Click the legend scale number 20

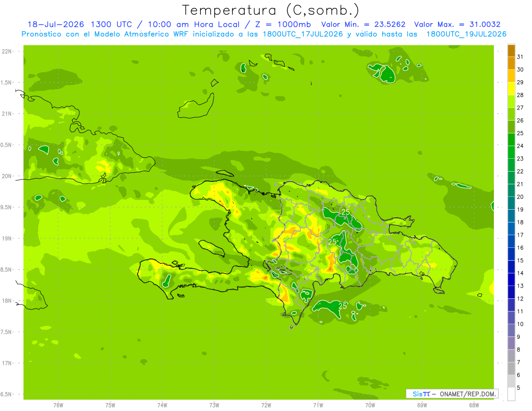click(520, 197)
